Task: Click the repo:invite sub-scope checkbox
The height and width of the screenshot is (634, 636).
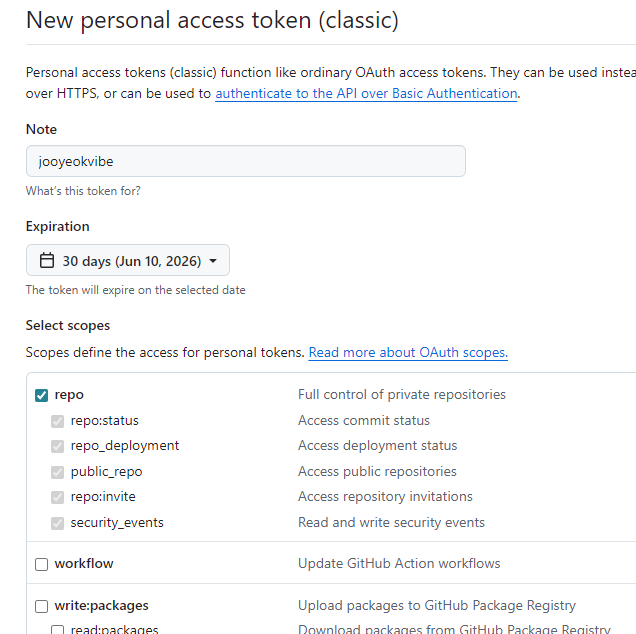Action: (58, 497)
